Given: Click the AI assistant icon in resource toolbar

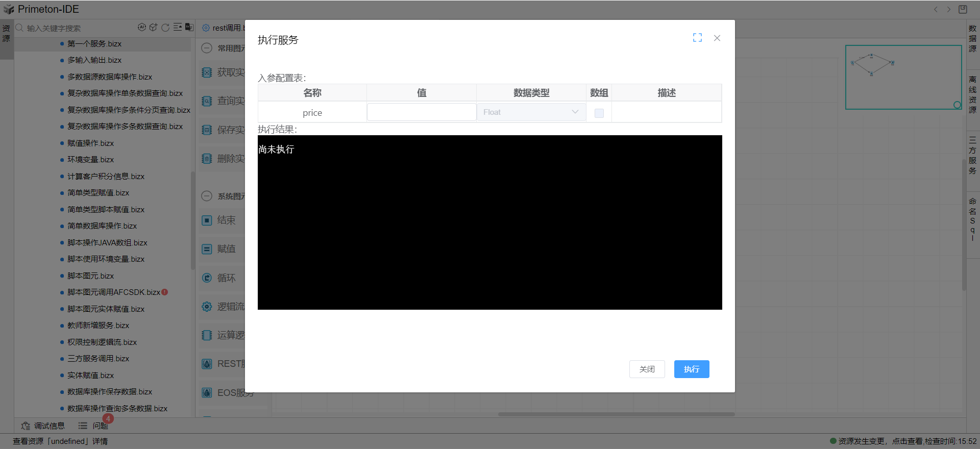Looking at the screenshot, I should [142, 28].
